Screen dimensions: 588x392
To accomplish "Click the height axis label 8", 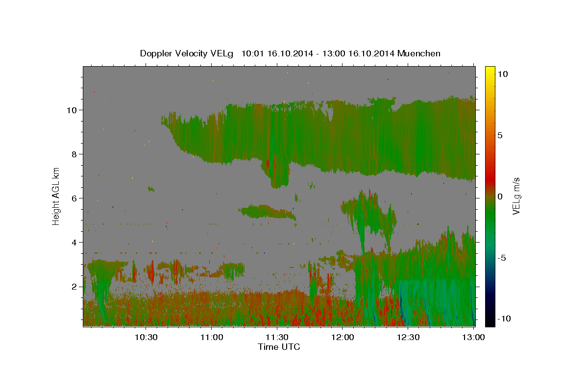I will click(x=74, y=154).
